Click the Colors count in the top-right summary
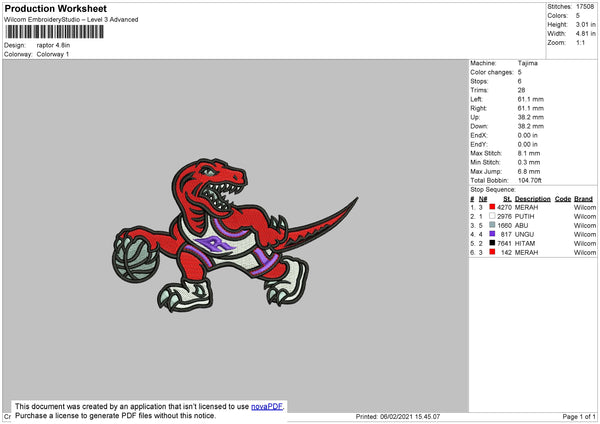 578,16
